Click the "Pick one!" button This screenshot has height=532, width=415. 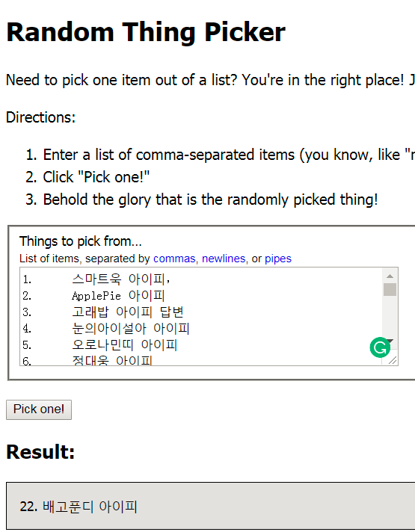tap(39, 409)
